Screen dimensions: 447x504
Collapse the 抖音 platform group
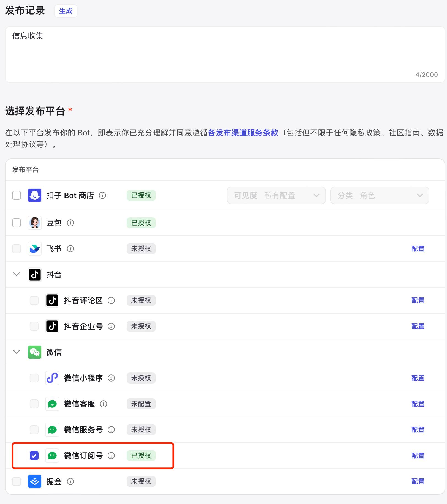(17, 274)
